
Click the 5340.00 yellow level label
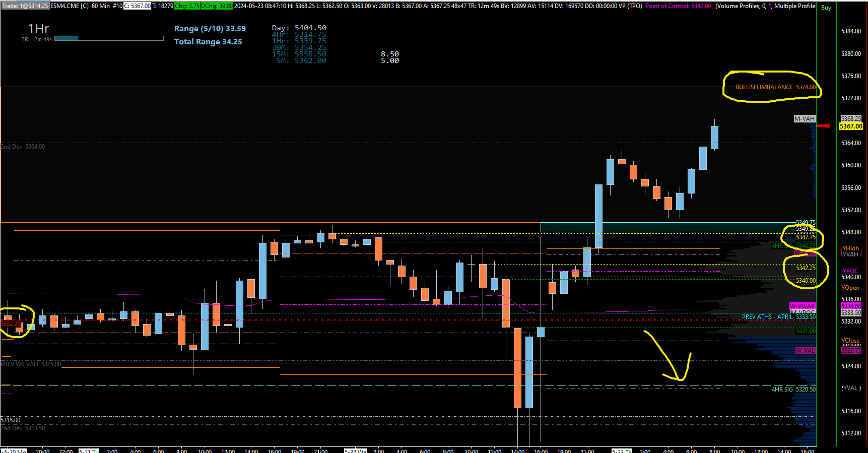click(806, 281)
